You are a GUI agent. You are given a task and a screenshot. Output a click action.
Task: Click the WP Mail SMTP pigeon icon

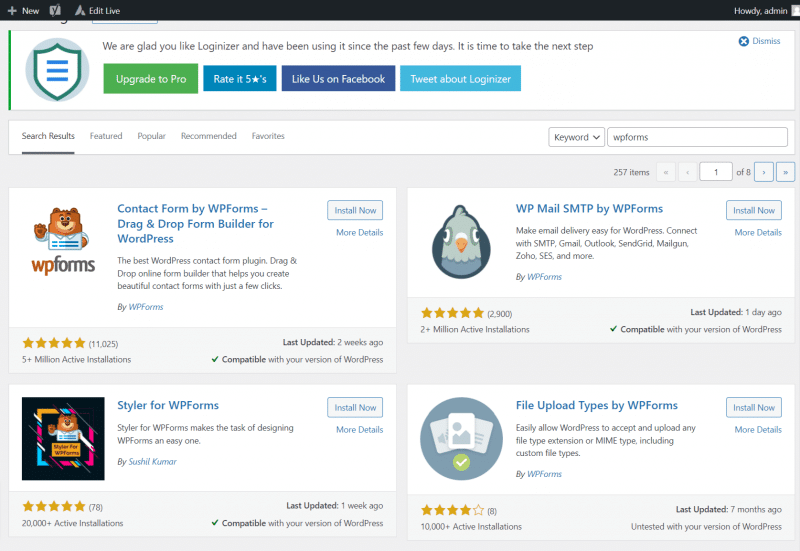tap(461, 242)
